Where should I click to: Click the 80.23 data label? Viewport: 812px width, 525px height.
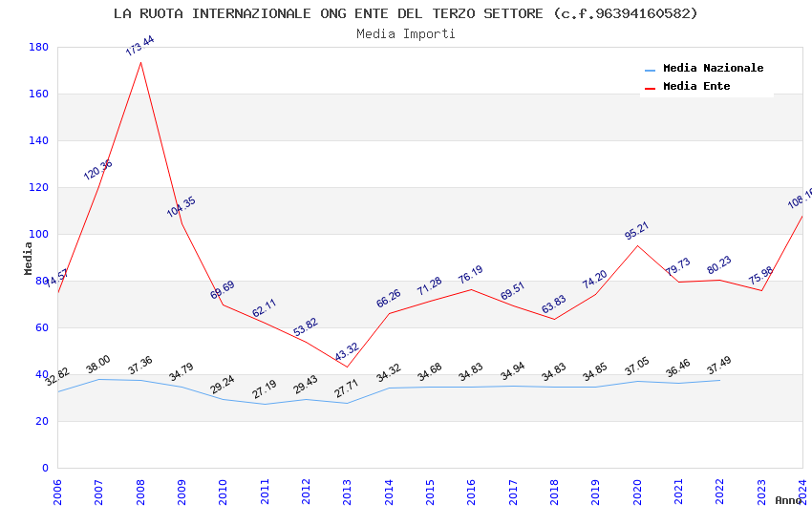(x=719, y=264)
